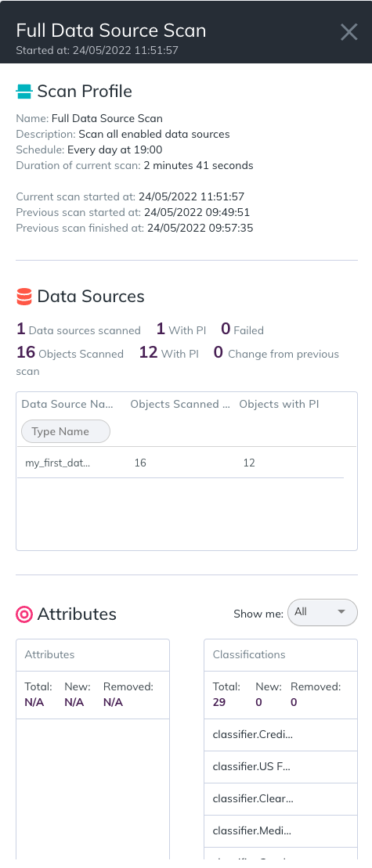Click the Show me dropdown arrow
The width and height of the screenshot is (372, 868).
tap(341, 612)
